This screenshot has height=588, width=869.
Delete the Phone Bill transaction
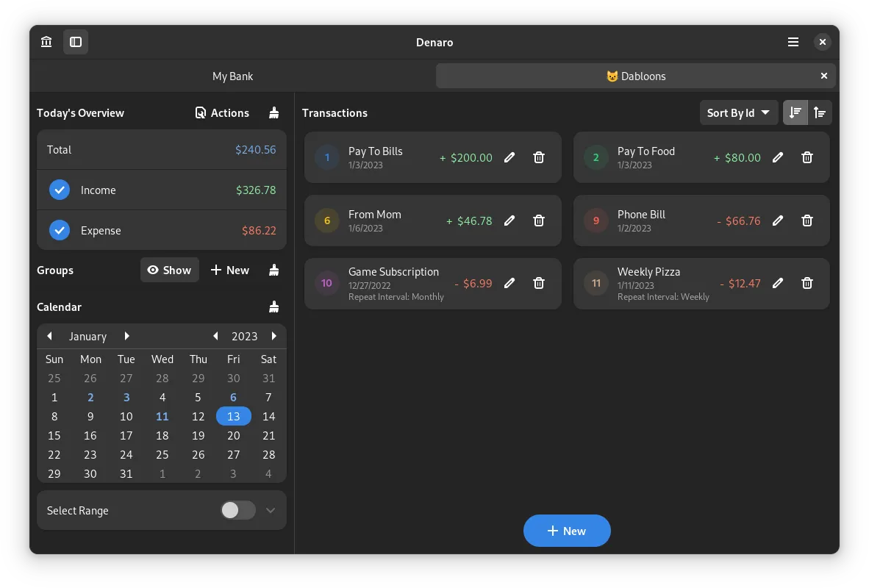(x=807, y=220)
